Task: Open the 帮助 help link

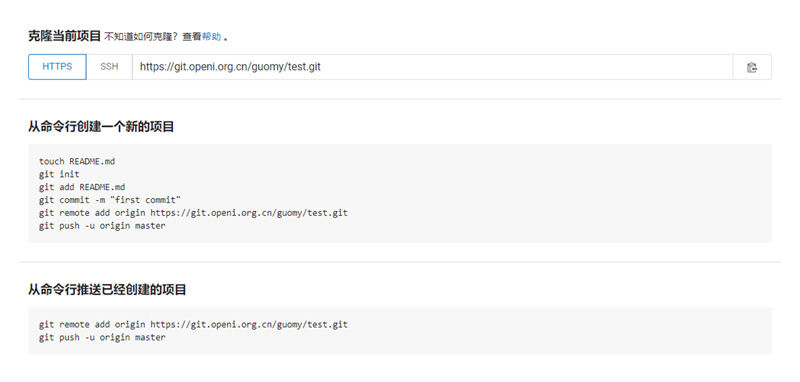Action: click(212, 37)
